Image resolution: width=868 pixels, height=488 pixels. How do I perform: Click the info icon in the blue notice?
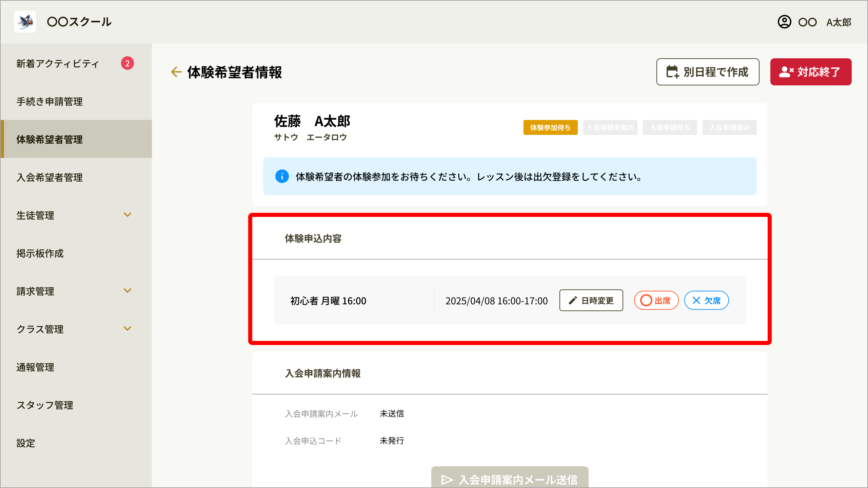(282, 176)
